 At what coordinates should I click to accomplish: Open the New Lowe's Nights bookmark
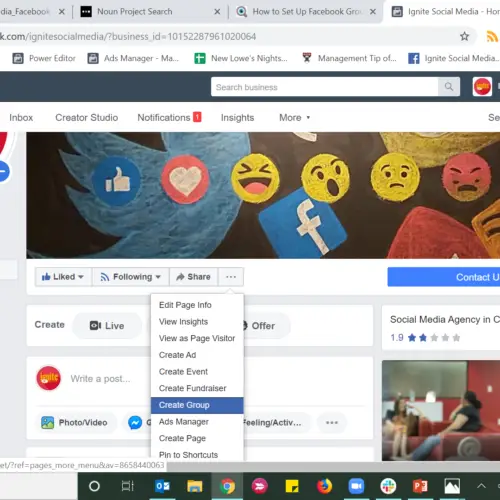coord(241,58)
